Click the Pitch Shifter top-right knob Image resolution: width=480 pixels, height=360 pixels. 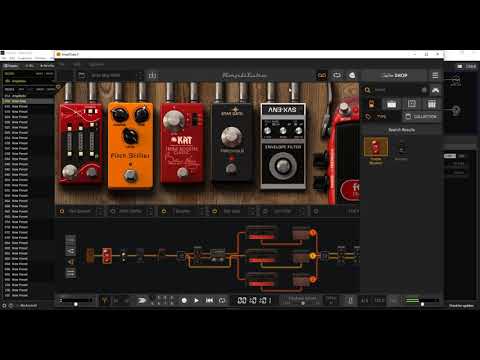142,115
